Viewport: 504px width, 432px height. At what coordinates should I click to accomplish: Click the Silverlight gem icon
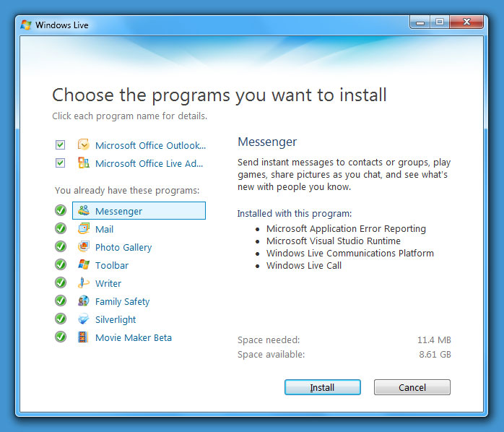[x=84, y=319]
